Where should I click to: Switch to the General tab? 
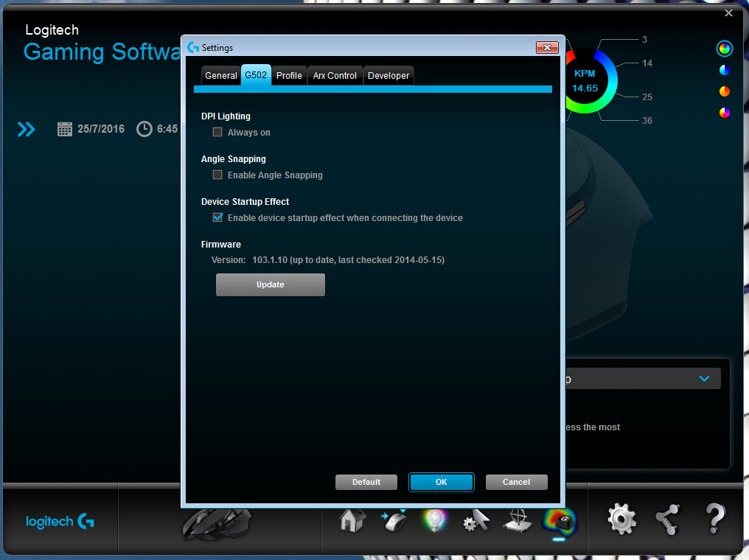(220, 75)
